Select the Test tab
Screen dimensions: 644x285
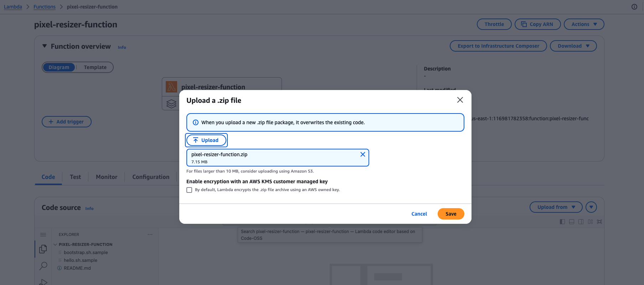tap(75, 177)
